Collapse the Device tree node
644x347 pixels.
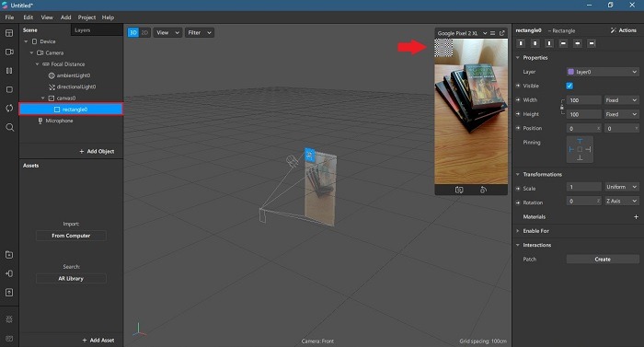(x=26, y=41)
